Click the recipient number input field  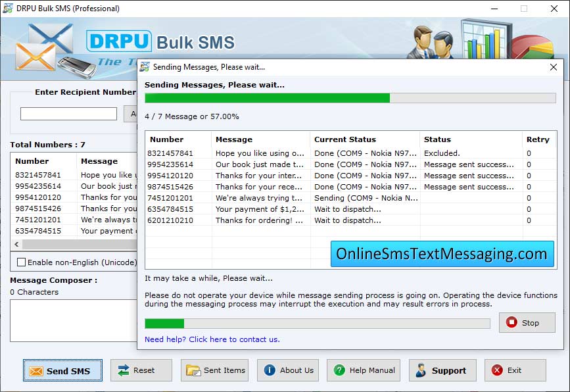[68, 113]
